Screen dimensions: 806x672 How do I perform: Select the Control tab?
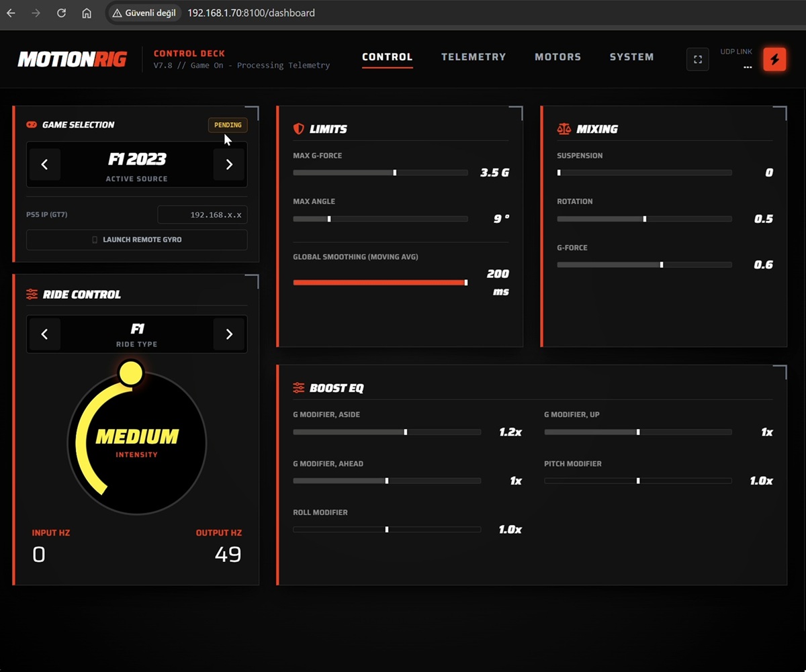pyautogui.click(x=387, y=57)
